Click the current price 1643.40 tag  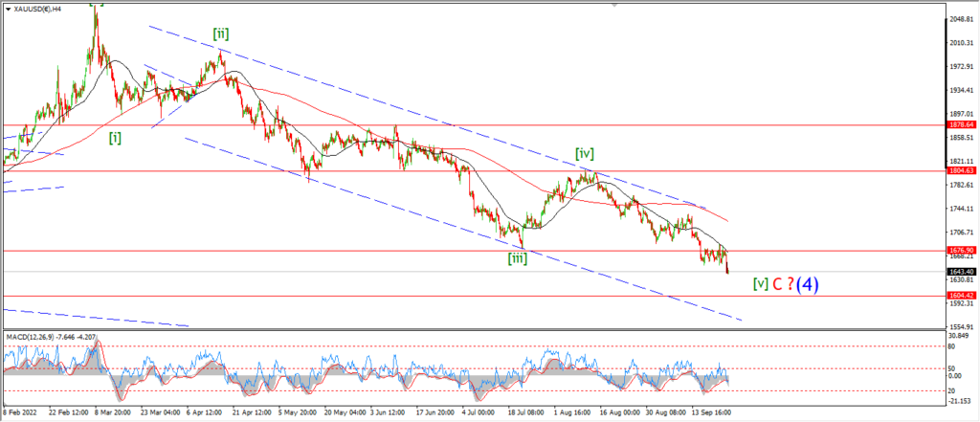(962, 272)
